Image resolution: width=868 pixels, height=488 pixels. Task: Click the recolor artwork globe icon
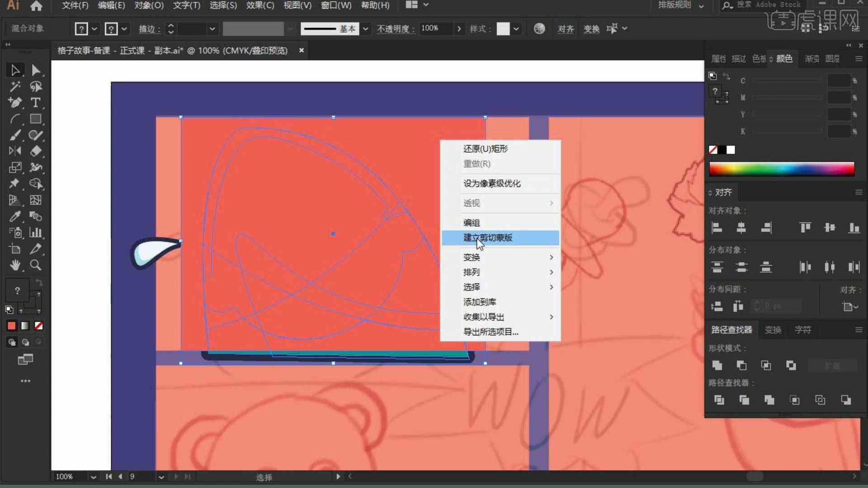[x=539, y=29]
